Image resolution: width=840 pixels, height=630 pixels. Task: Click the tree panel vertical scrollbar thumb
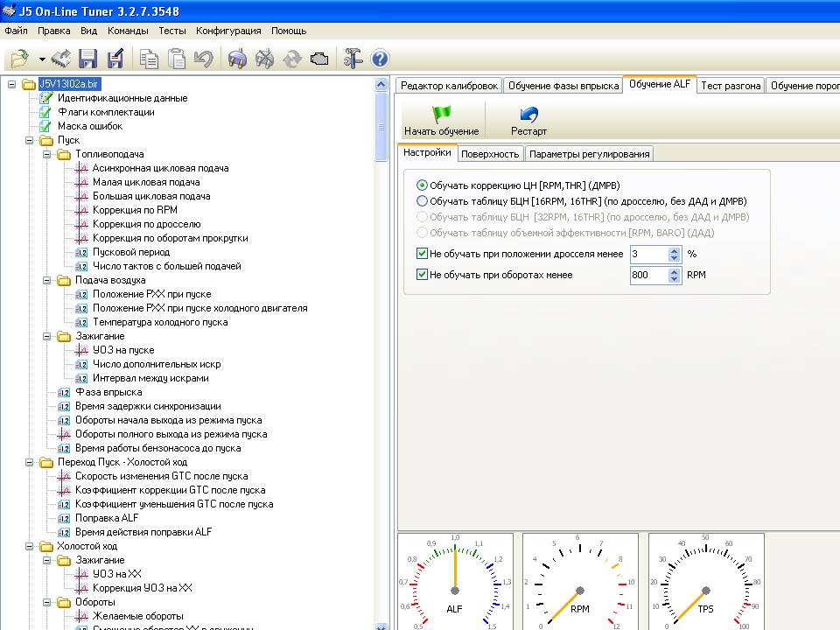[x=381, y=127]
